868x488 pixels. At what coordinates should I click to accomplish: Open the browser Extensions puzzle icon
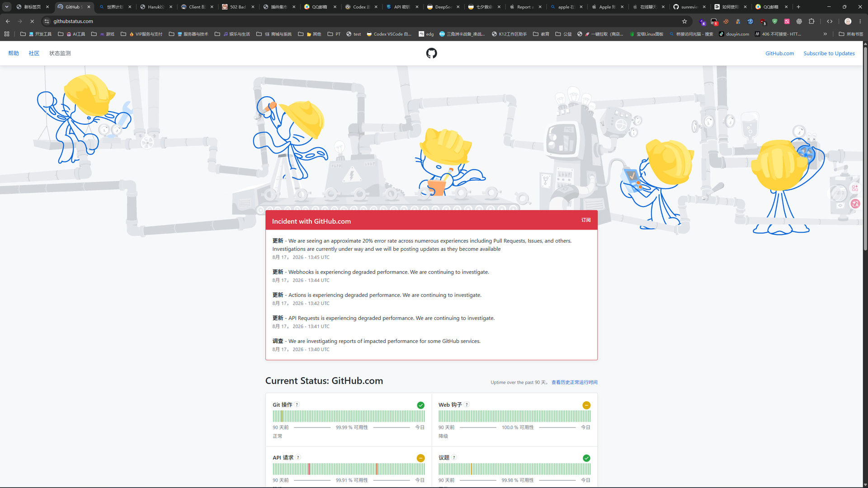click(811, 21)
